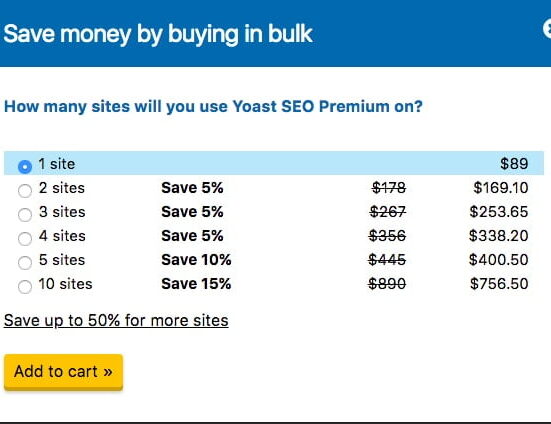The width and height of the screenshot is (551, 424).
Task: Pick the 3 sites radio button
Action: [x=25, y=215]
